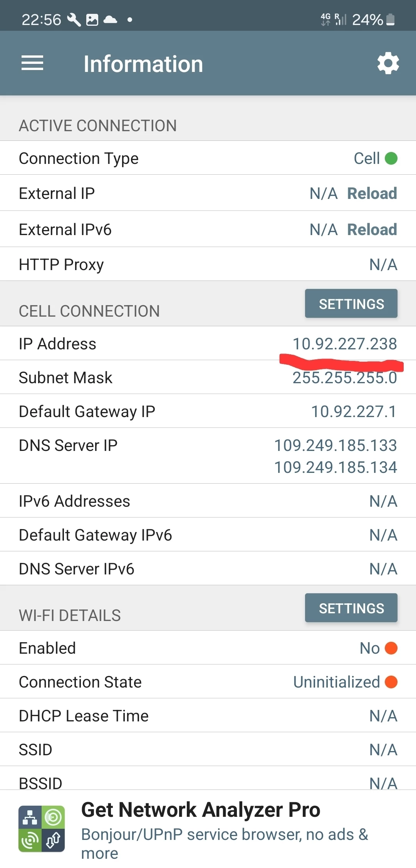Viewport: 416px width, 868px height.
Task: Open Wi-Fi Details SETTINGS button
Action: tap(351, 608)
